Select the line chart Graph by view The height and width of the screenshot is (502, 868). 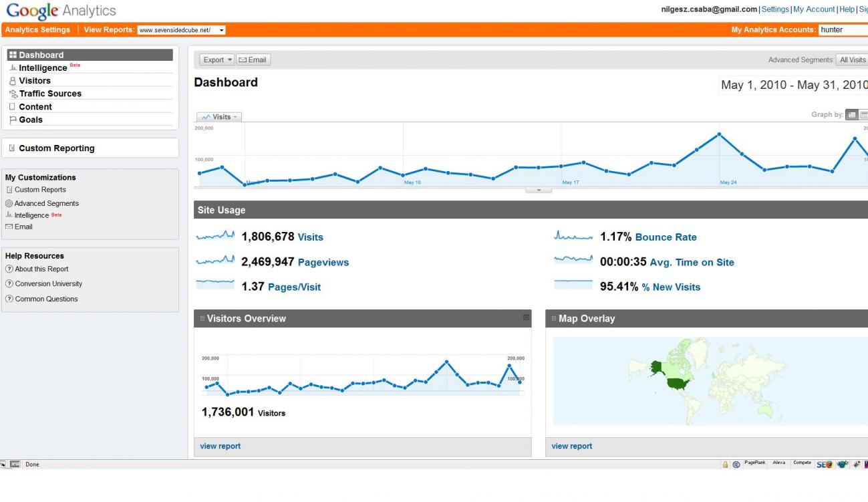pos(852,116)
